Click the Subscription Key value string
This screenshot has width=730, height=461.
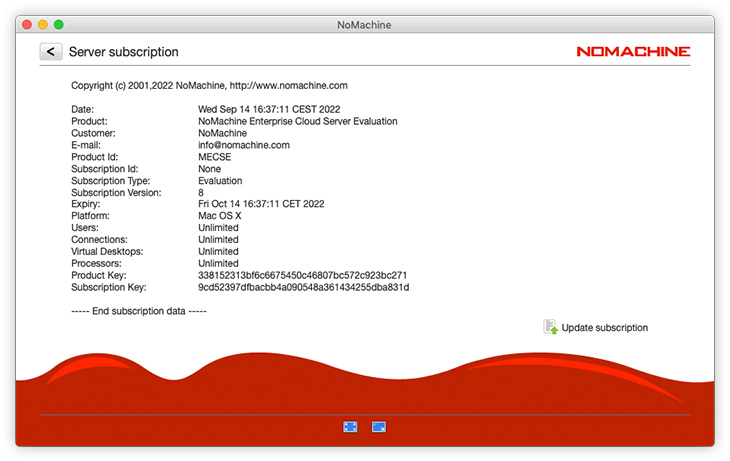(x=303, y=287)
